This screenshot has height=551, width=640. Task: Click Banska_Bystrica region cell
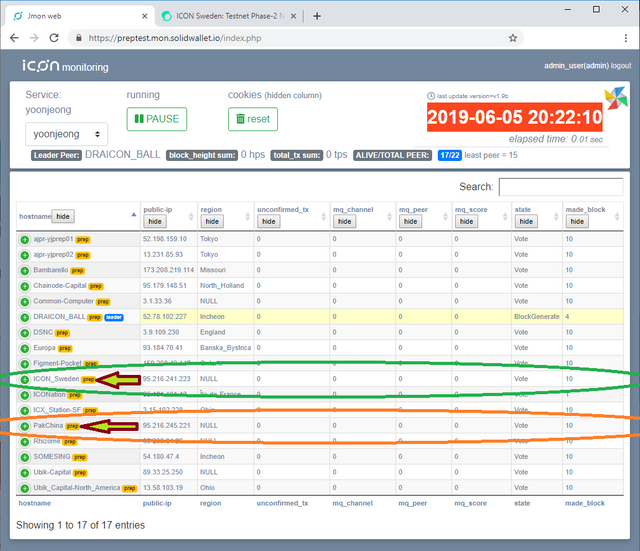(225, 348)
